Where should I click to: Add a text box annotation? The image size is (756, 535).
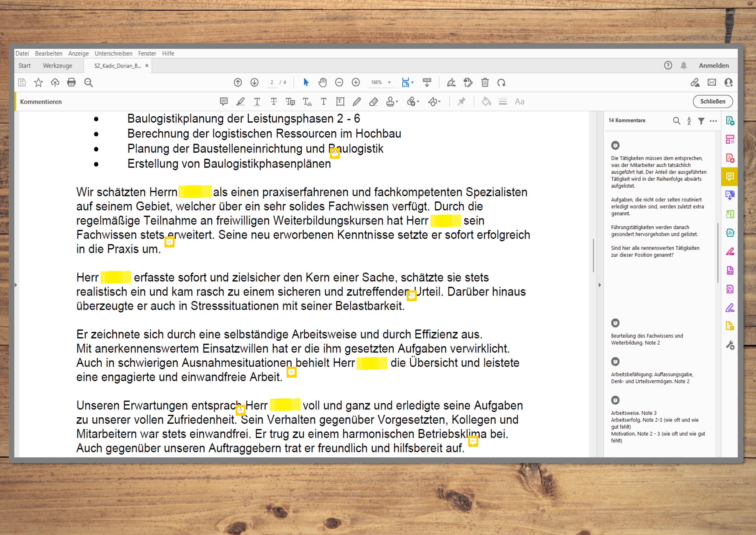[x=340, y=102]
